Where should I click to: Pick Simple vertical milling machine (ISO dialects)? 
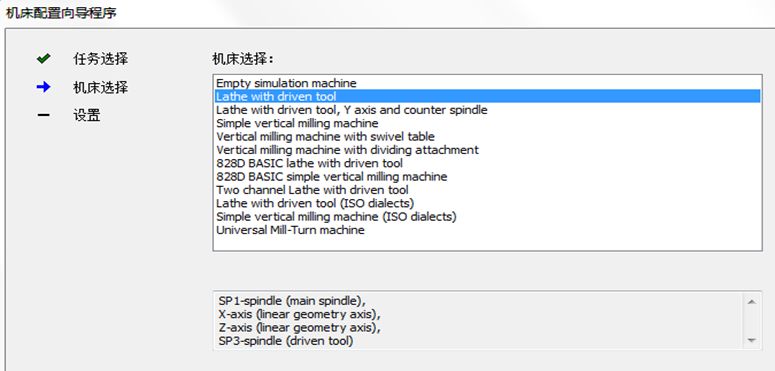tap(487, 216)
